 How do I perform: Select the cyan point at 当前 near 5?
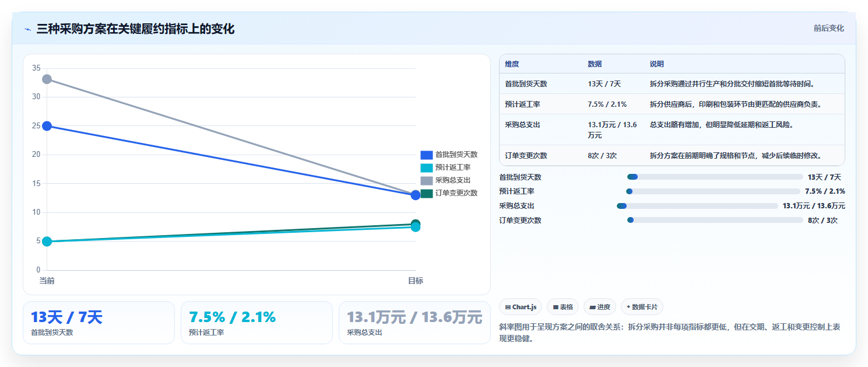point(47,242)
